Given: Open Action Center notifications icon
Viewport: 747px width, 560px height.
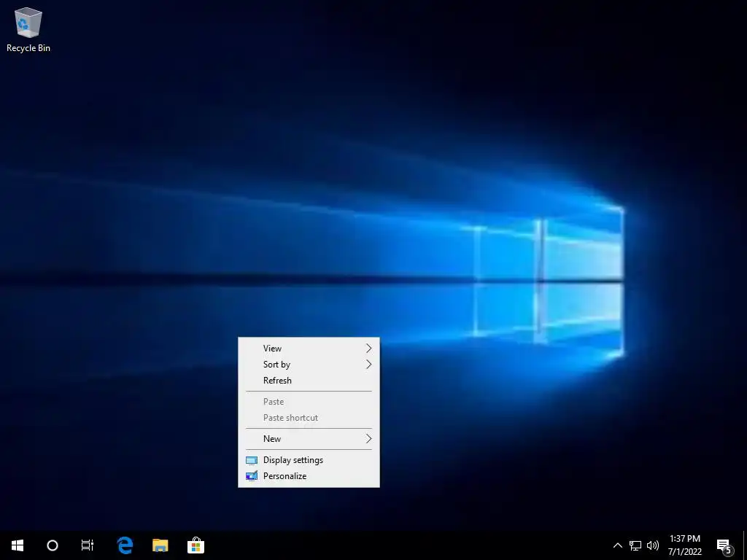Looking at the screenshot, I should 724,545.
